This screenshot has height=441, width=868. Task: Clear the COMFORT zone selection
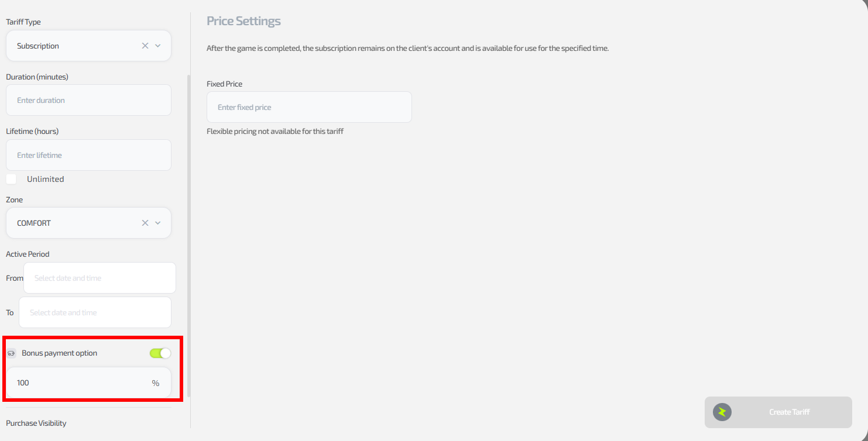[x=145, y=223]
